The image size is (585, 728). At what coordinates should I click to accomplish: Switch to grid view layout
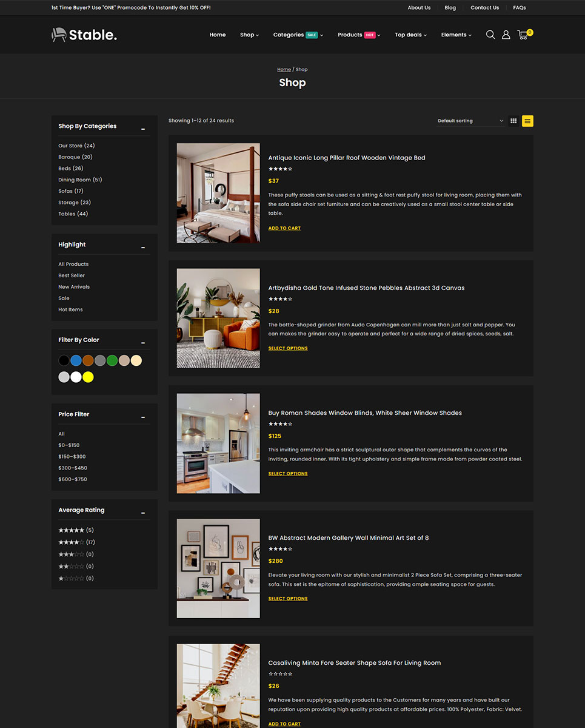[513, 121]
